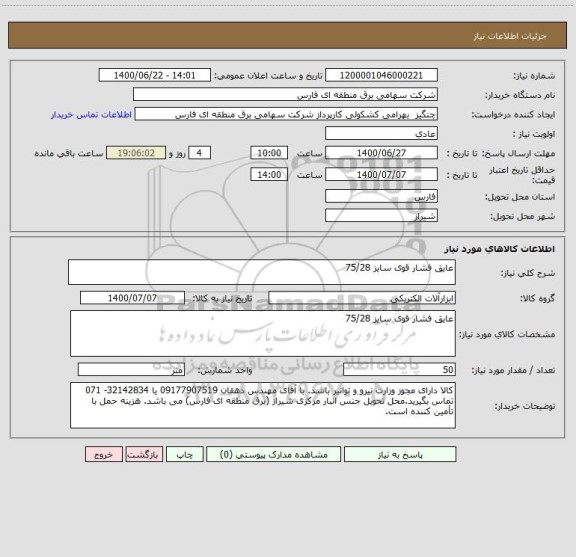
Task: Click the توضیحات خریدار label
Action: pyautogui.click(x=525, y=406)
